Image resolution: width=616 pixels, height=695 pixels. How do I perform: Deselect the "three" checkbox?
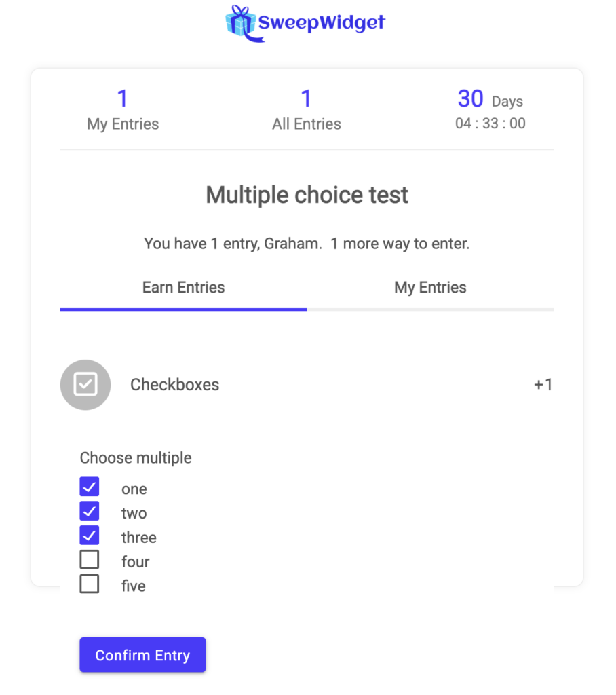[90, 536]
